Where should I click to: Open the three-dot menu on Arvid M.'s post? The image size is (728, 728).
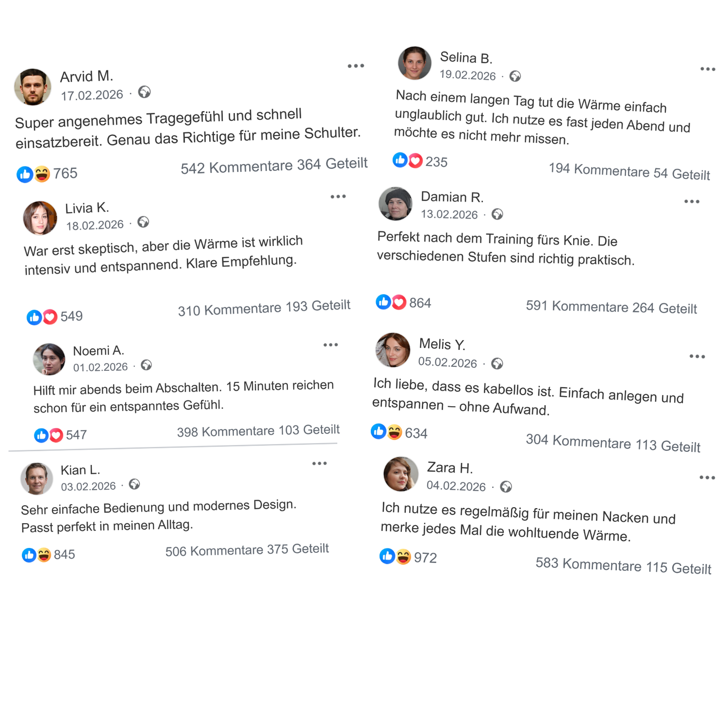point(356,66)
